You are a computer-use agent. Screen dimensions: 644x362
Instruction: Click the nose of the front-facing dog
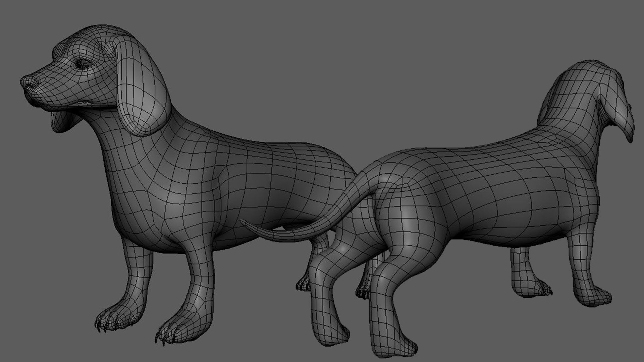(30, 82)
